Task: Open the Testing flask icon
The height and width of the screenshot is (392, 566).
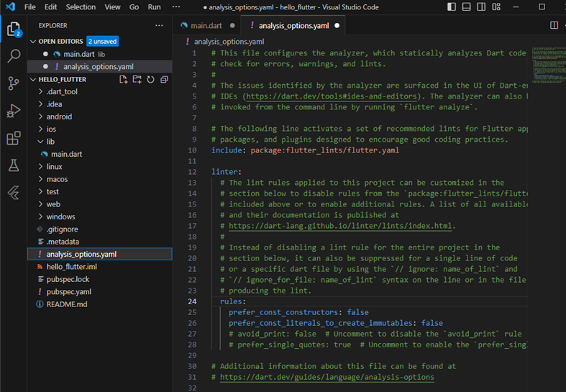Action: (x=14, y=165)
